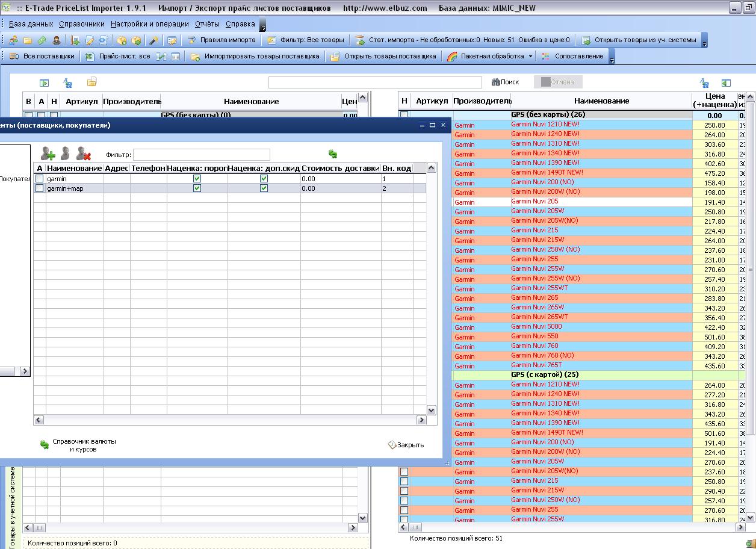Click Импортировать товары поставщика
756x549 pixels.
point(255,56)
